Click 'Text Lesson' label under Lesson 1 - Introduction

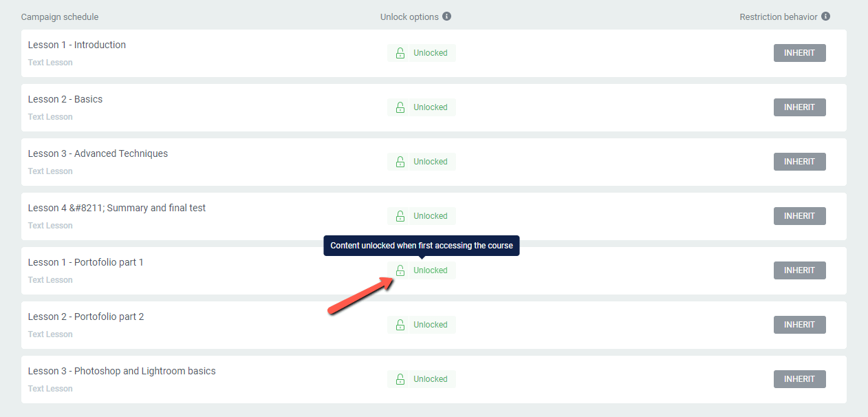pos(50,63)
